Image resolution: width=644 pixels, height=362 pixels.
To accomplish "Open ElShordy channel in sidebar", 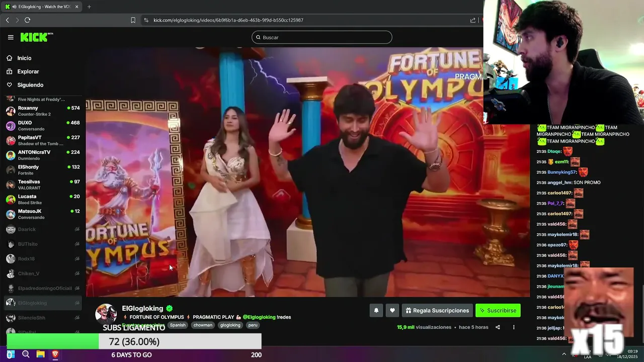I will click(42, 170).
